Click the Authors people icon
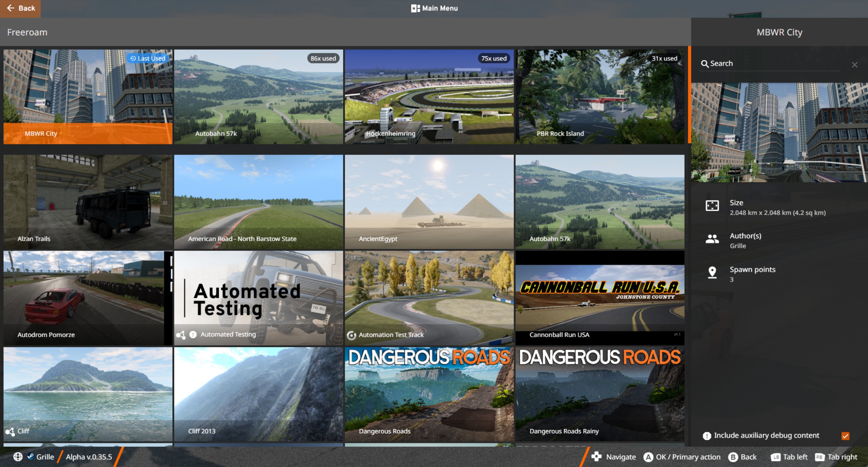Viewport: 868px width, 467px height. [712, 239]
